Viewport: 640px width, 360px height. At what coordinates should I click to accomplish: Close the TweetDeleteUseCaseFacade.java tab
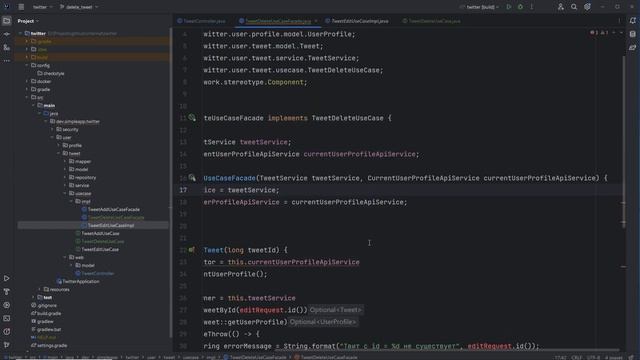(316, 21)
